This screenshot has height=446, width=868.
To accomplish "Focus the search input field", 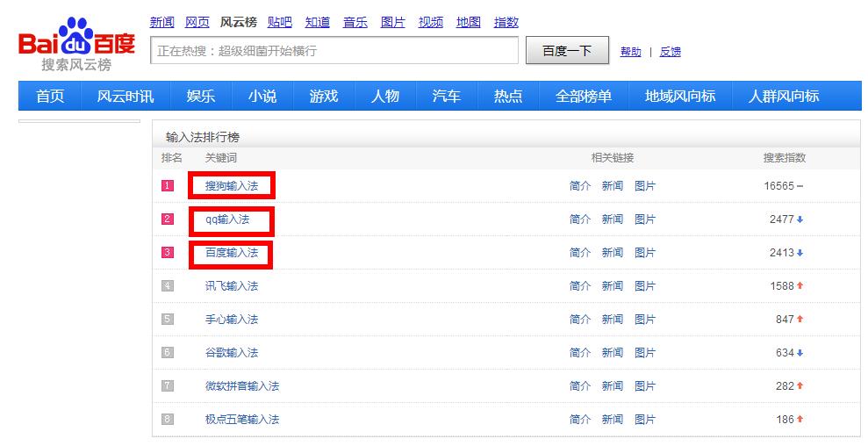I will (x=334, y=50).
